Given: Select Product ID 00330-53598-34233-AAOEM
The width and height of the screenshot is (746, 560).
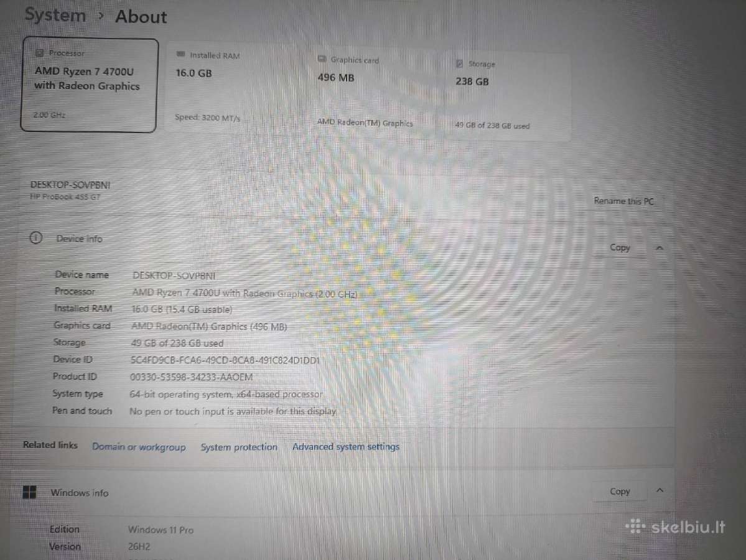Looking at the screenshot, I should coord(191,377).
